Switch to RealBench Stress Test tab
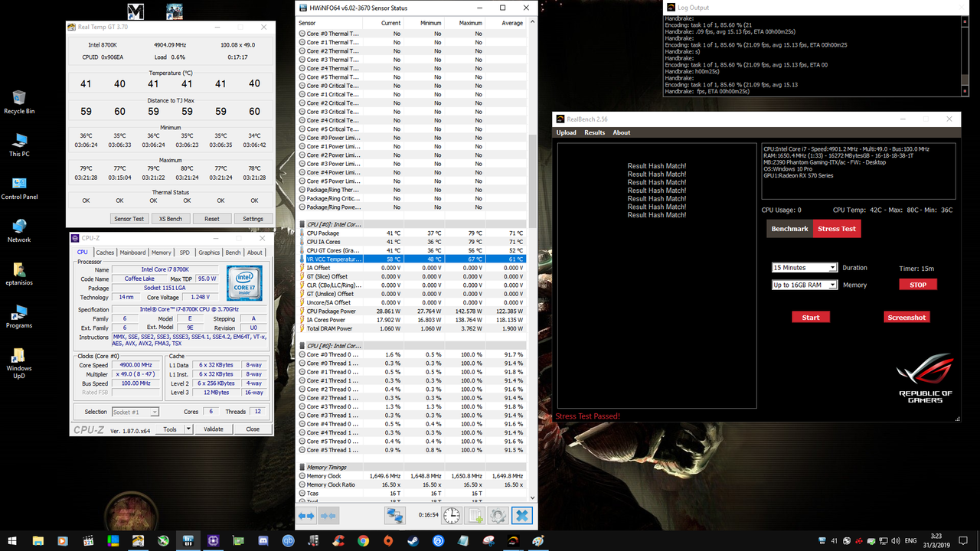Image resolution: width=980 pixels, height=551 pixels. pyautogui.click(x=837, y=229)
